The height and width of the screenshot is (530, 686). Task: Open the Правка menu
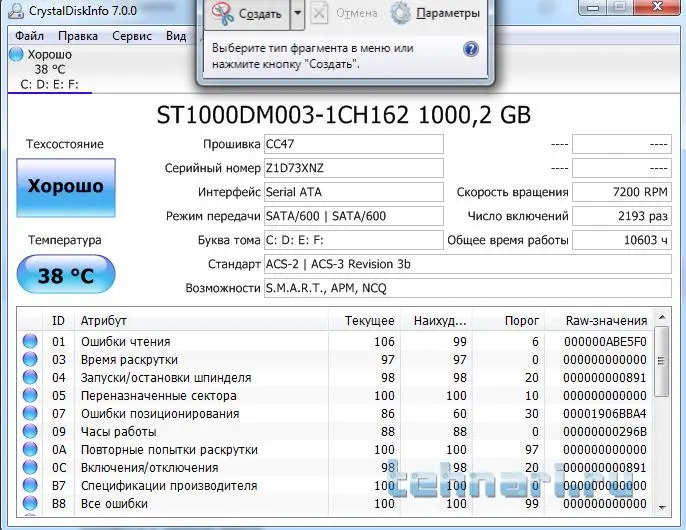[78, 36]
